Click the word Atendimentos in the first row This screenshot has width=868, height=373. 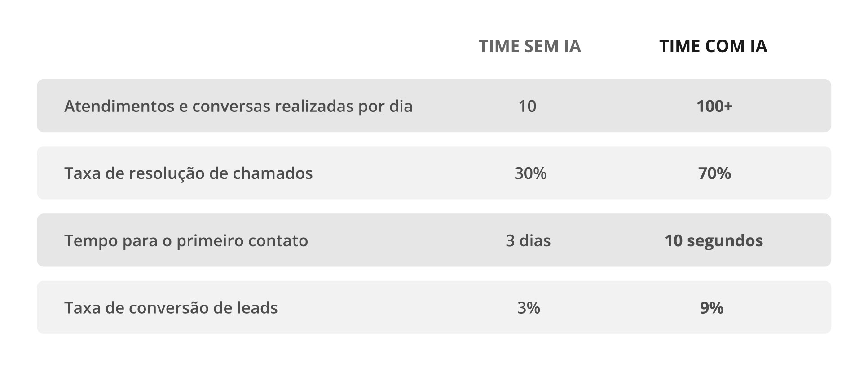pos(119,107)
